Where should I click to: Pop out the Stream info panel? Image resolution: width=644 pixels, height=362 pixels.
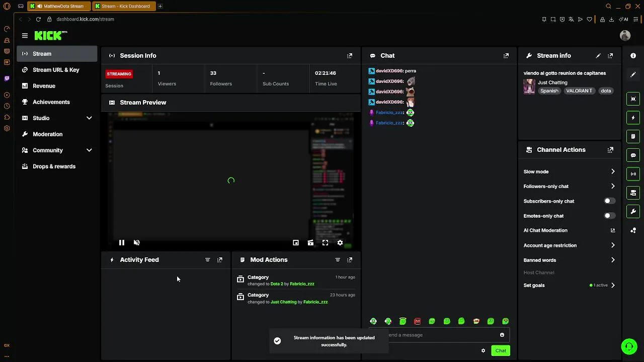click(610, 56)
